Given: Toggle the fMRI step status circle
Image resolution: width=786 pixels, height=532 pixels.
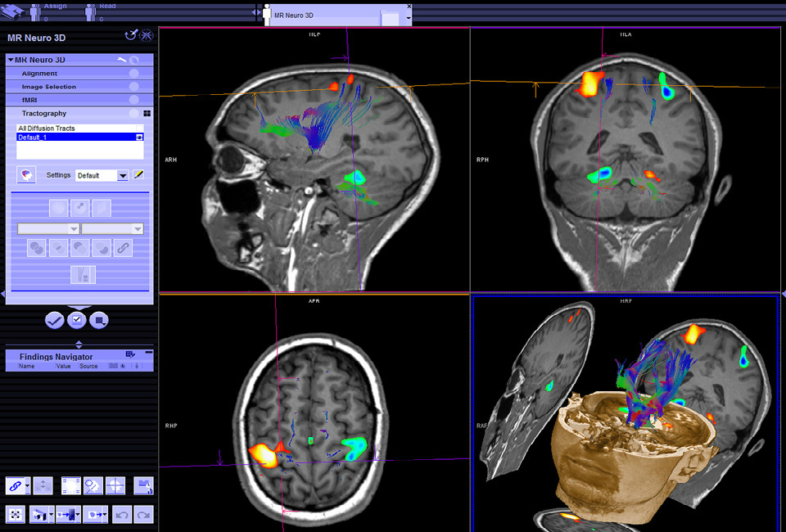Looking at the screenshot, I should click(x=133, y=100).
